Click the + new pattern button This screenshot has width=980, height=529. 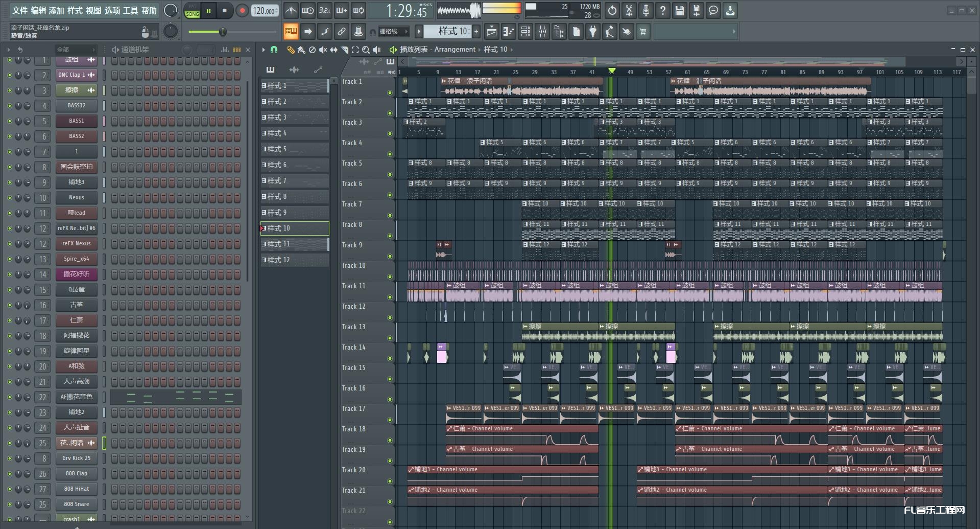coord(476,32)
